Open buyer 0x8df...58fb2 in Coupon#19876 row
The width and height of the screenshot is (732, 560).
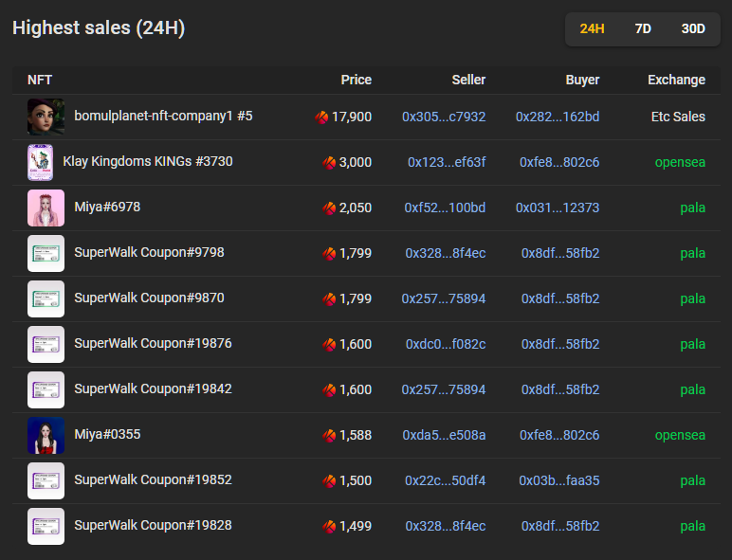(560, 344)
